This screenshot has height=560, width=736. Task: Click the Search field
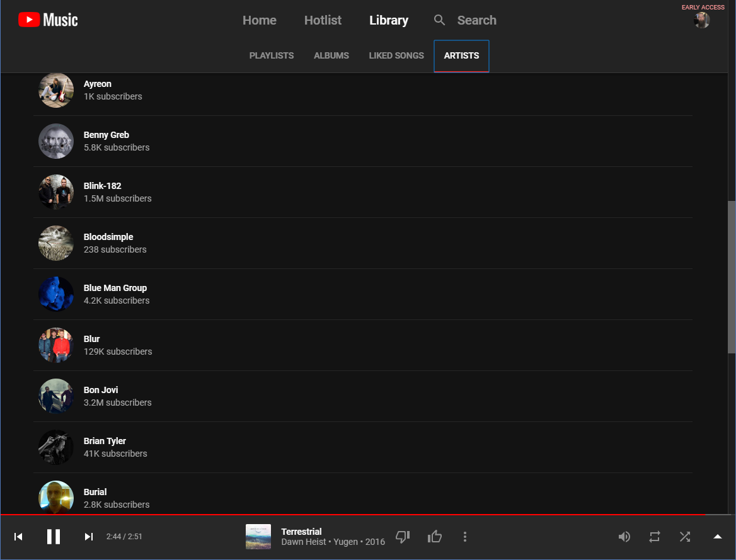(x=477, y=20)
